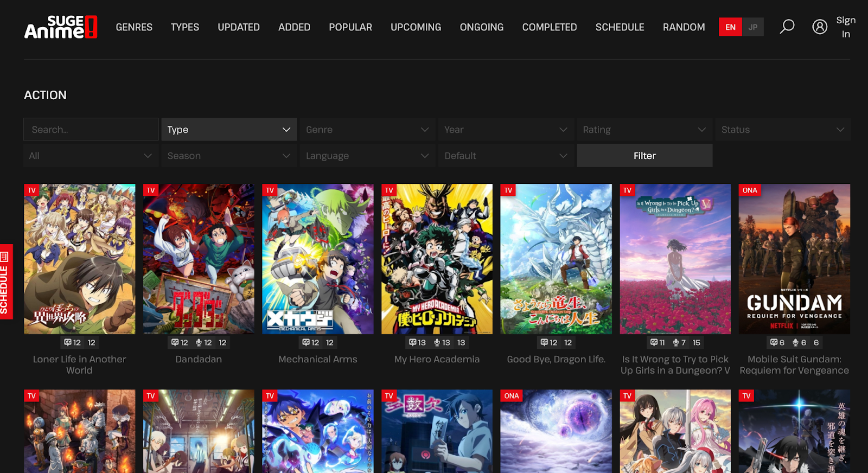Click the Dandadan poster
Image resolution: width=868 pixels, height=473 pixels.
click(199, 259)
